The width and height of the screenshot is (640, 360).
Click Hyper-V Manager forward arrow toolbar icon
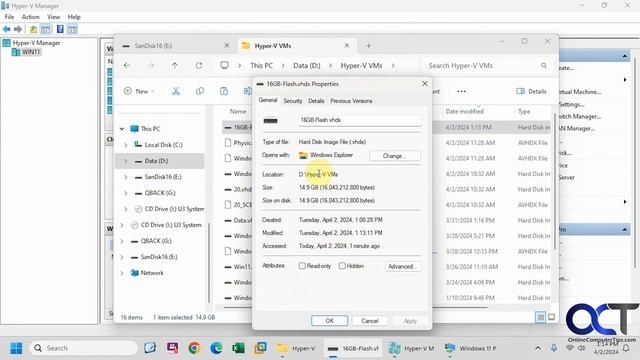(18, 29)
